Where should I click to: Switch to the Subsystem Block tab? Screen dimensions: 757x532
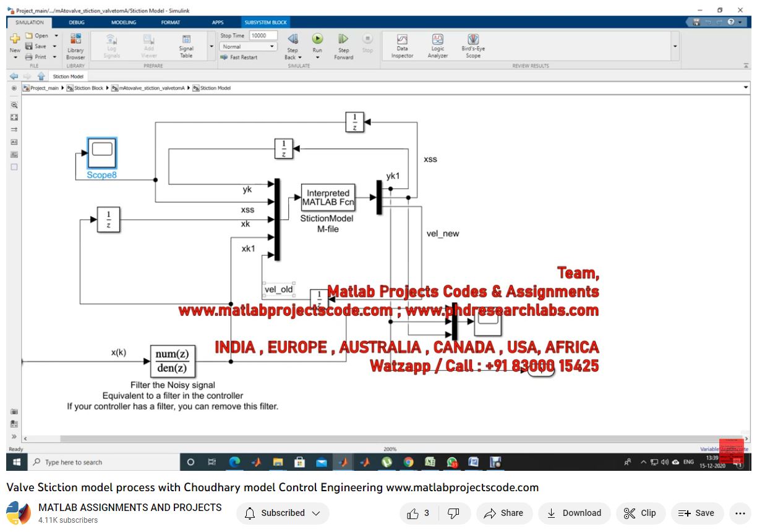266,22
